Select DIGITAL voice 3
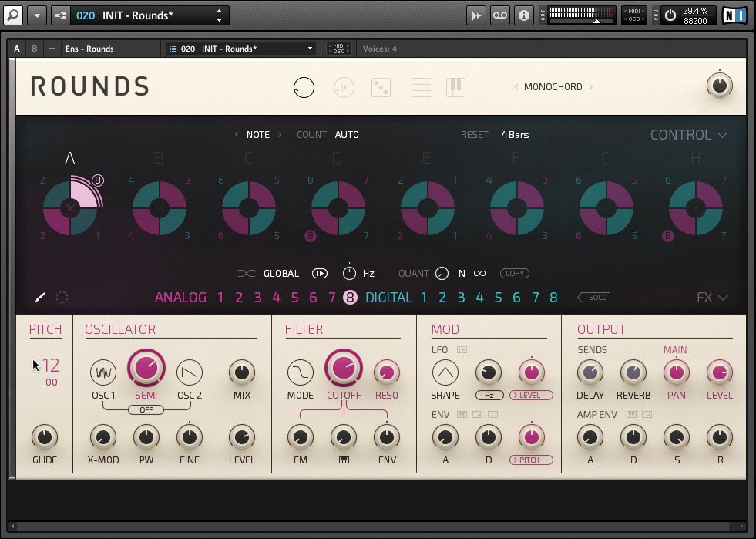Image resolution: width=756 pixels, height=539 pixels. (461, 297)
